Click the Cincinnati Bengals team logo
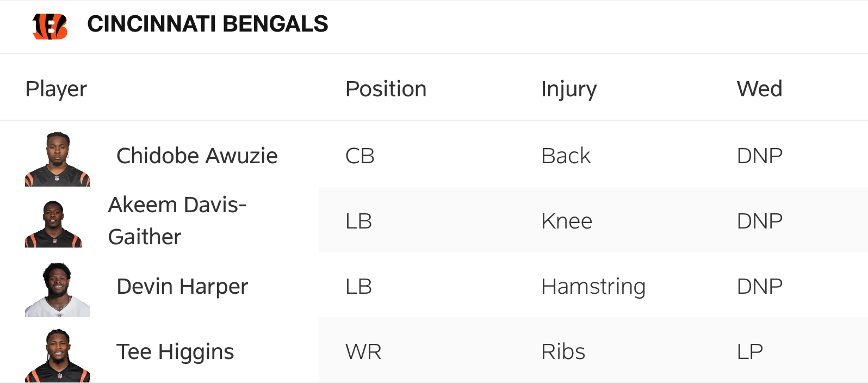Viewport: 868px width, 383px height. pyautogui.click(x=49, y=26)
